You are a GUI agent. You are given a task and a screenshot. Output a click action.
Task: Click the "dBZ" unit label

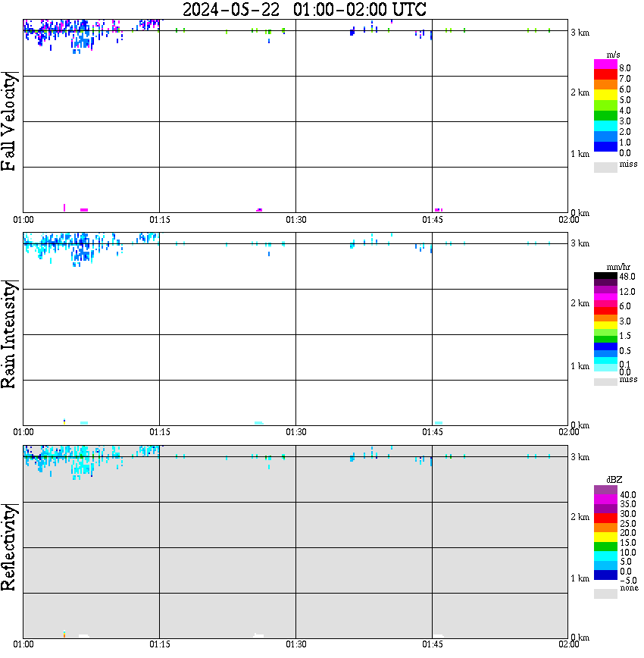[614, 480]
